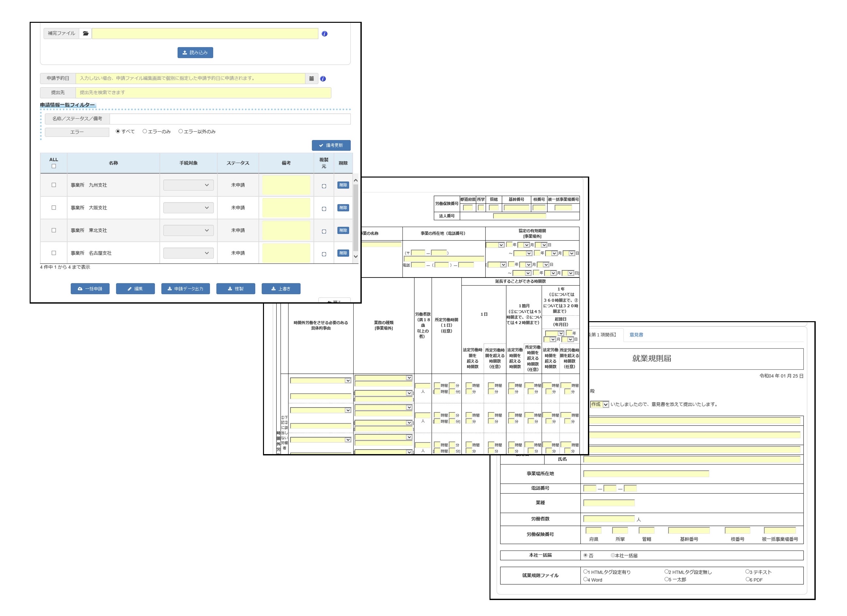Image resolution: width=847 pixels, height=616 pixels.
Task: Click the 申請予約日 input field
Action: (190, 79)
